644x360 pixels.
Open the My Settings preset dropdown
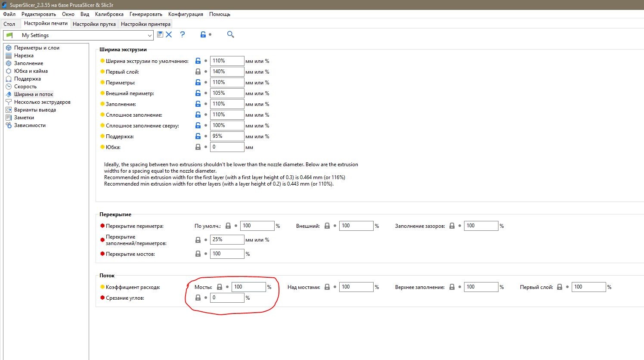pos(78,35)
